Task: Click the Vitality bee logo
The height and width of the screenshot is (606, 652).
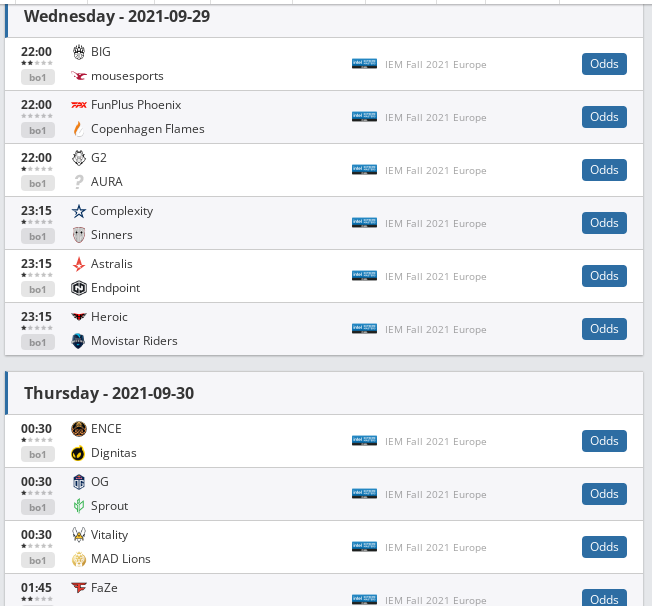Action: coord(79,535)
